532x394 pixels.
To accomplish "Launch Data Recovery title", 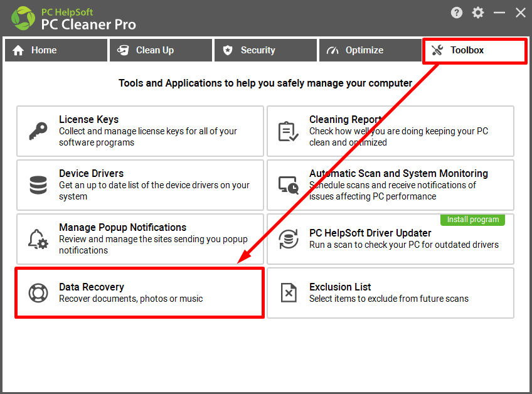I will [x=92, y=287].
